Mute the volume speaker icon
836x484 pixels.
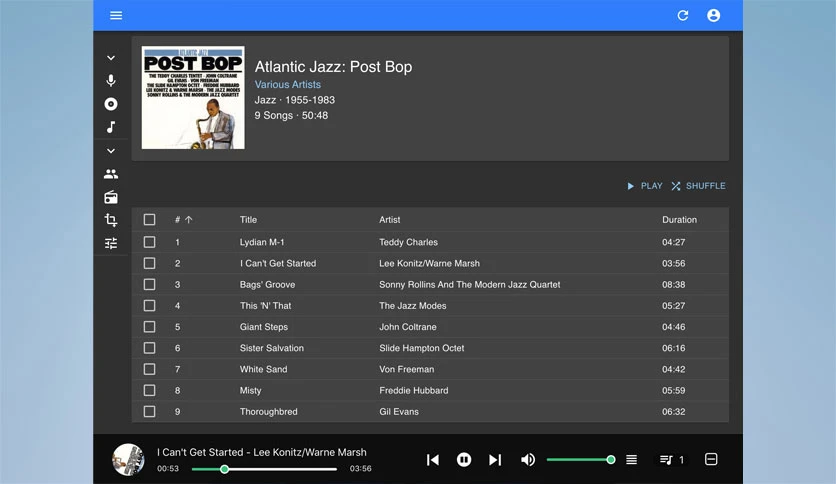527,459
